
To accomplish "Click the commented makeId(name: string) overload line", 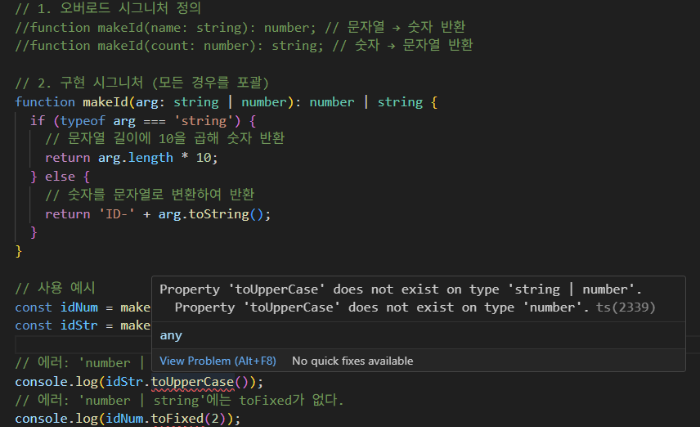I will [240, 27].
